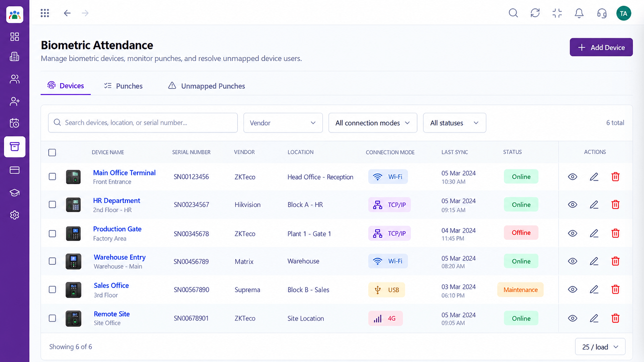Image resolution: width=644 pixels, height=362 pixels.
Task: Open the notifications bell icon
Action: tap(579, 13)
